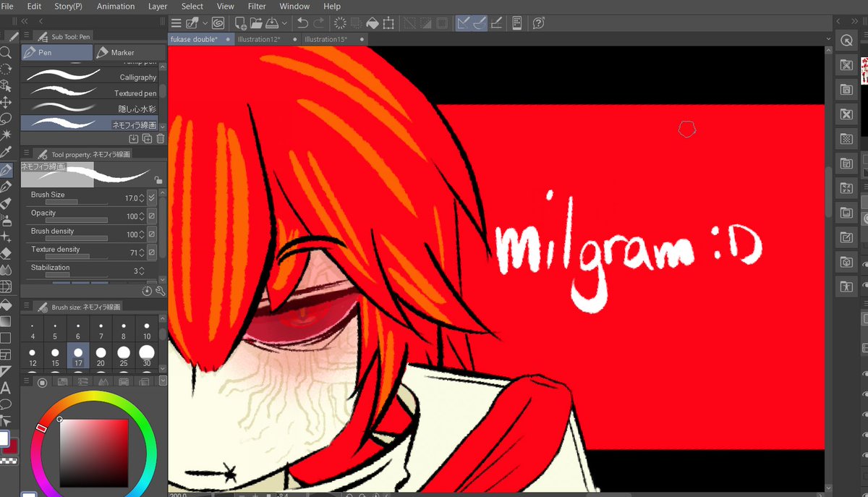Toggle Texture density dynamics button

152,252
